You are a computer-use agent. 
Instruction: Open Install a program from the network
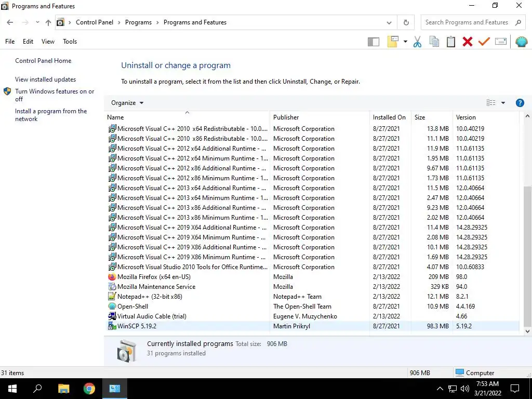click(51, 115)
